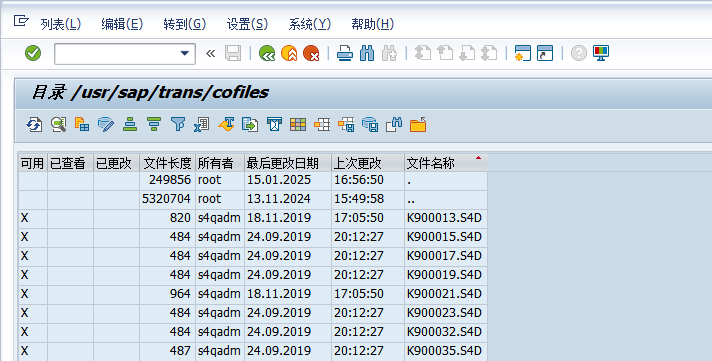712x361 pixels.
Task: Export list to local file
Action: click(250, 124)
